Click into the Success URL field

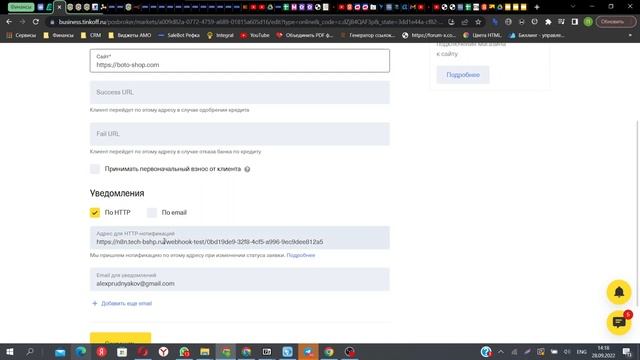tap(240, 92)
